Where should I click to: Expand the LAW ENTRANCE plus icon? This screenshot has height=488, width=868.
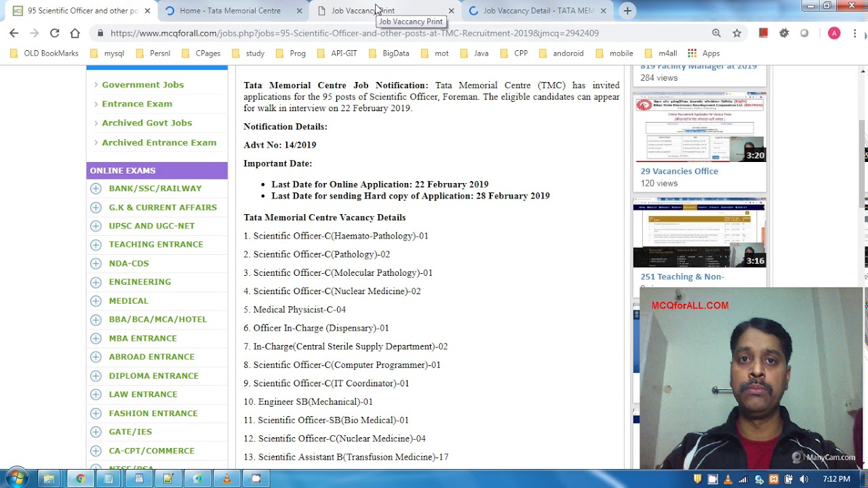96,394
